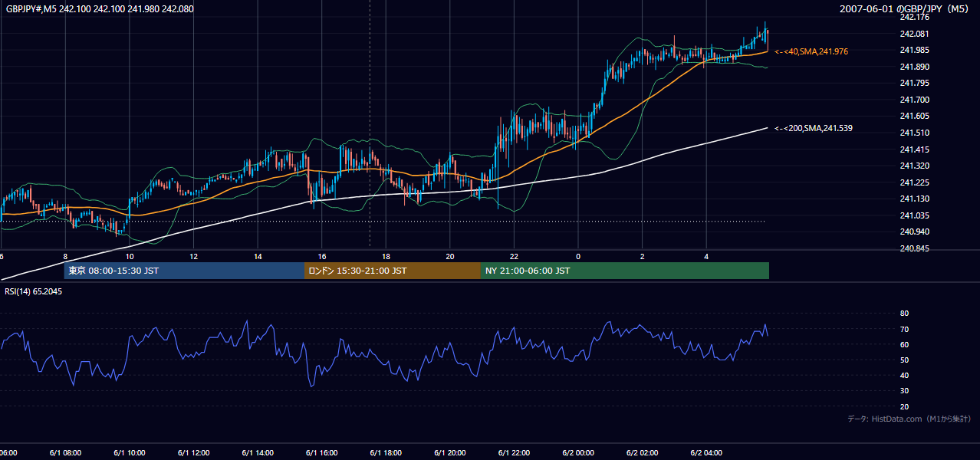Screen dimensions: 980x460
Task: Click the 6/1 08:00 time axis label
Action: coord(65,453)
